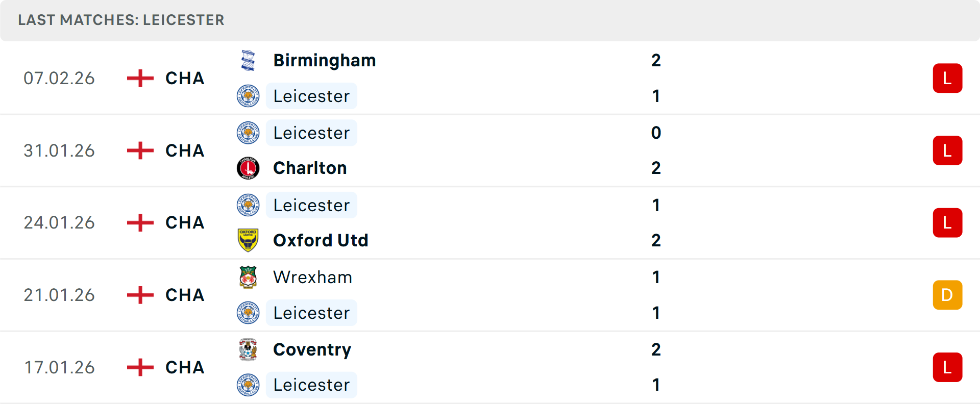Click the Charlton Athletic crest icon

[x=248, y=168]
